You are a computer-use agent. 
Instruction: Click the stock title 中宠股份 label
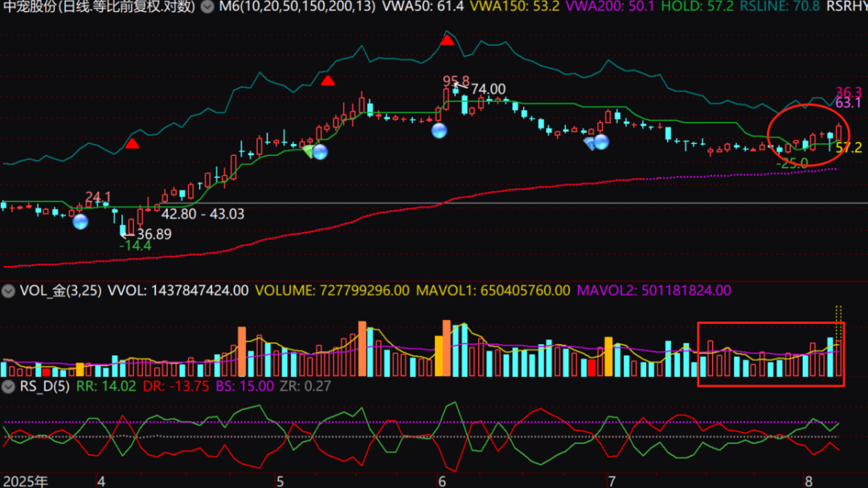[30, 6]
